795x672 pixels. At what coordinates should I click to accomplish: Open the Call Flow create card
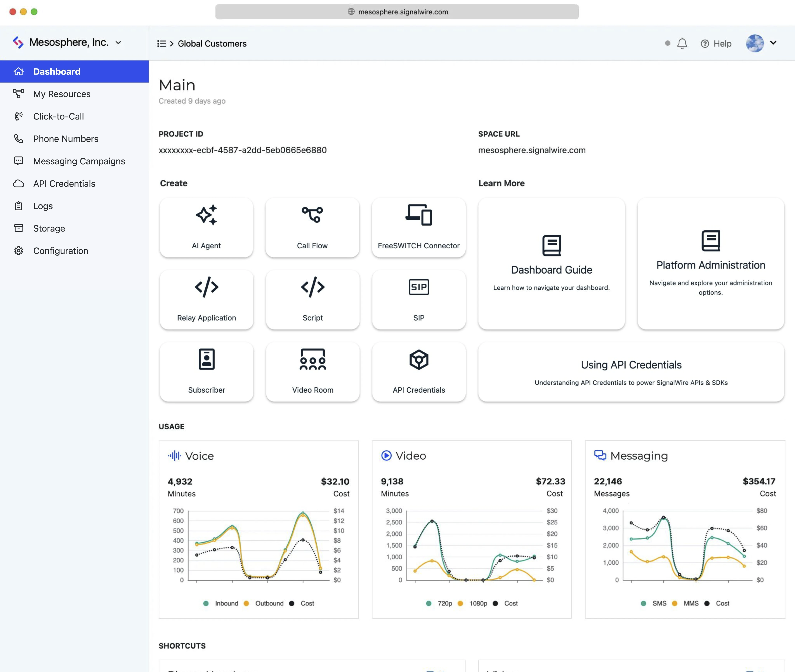(x=312, y=227)
